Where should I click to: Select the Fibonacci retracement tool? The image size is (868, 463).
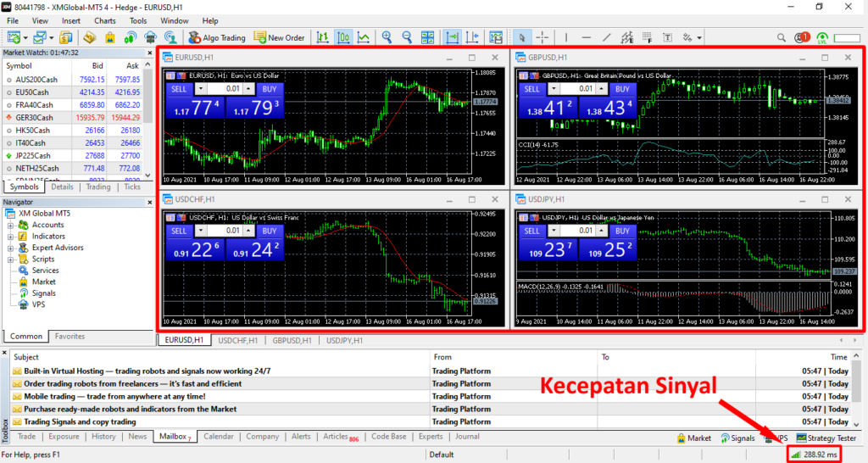(x=647, y=37)
